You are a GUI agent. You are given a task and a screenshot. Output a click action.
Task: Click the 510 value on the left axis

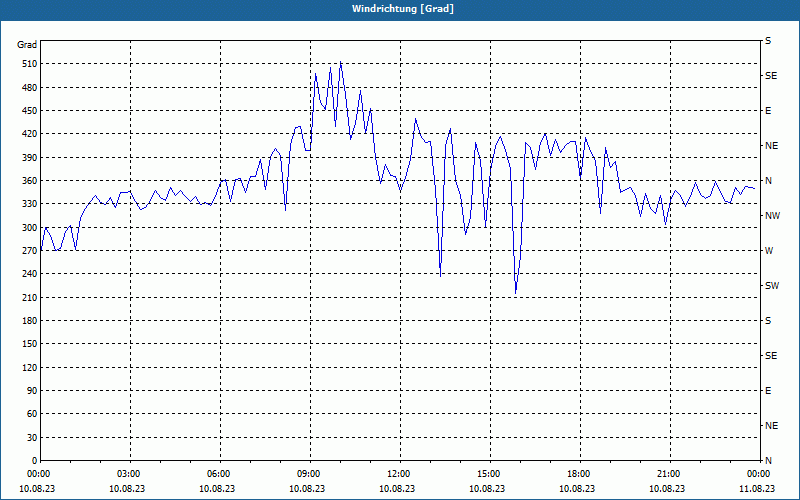point(29,64)
